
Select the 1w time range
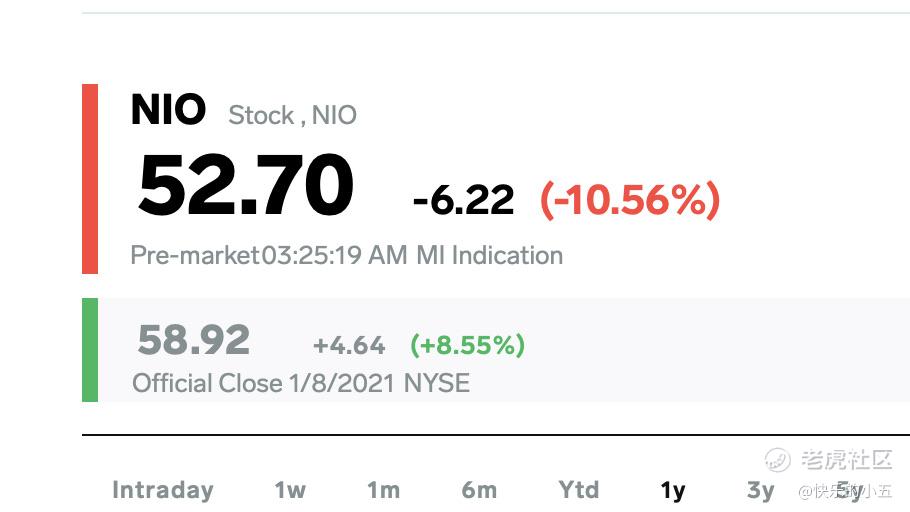click(290, 490)
